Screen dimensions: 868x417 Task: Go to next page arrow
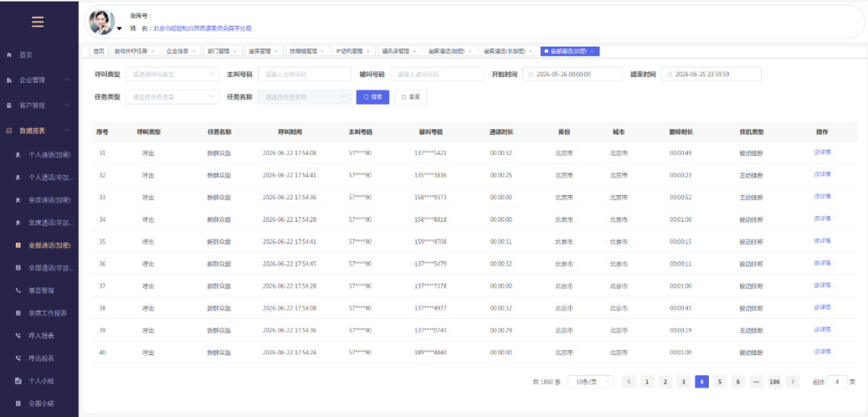pyautogui.click(x=792, y=382)
